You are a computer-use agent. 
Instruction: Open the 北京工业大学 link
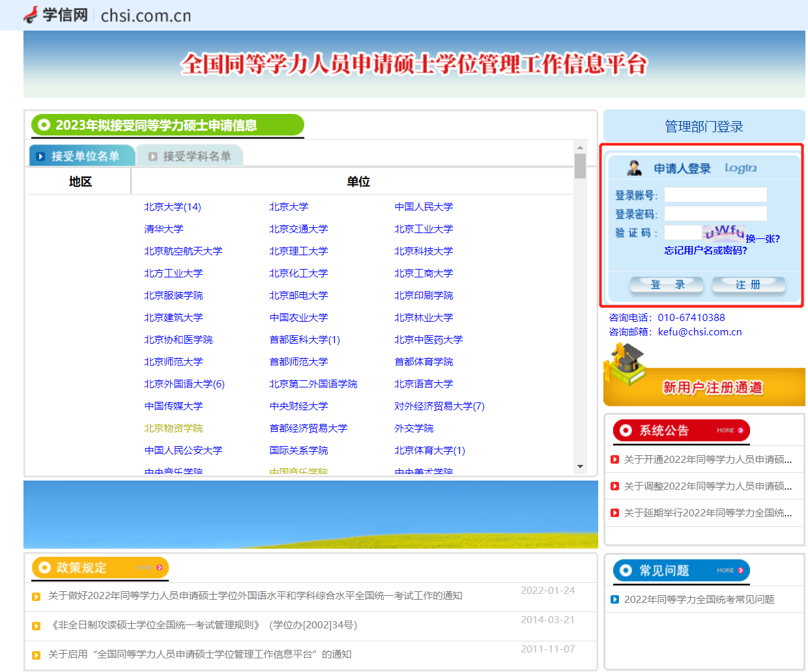point(424,229)
